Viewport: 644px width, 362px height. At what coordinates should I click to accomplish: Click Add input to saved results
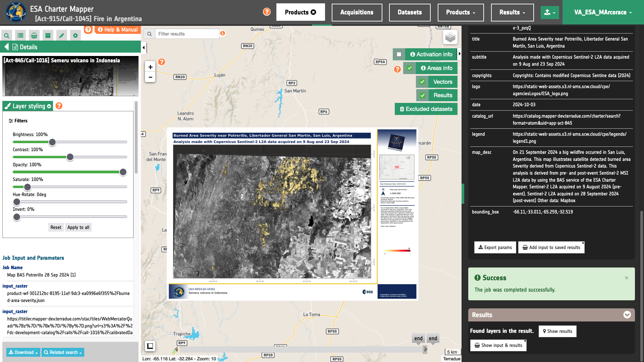point(551,247)
